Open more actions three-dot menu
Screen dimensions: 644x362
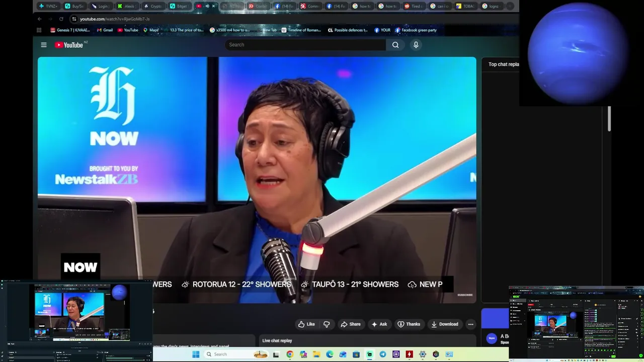tap(470, 324)
